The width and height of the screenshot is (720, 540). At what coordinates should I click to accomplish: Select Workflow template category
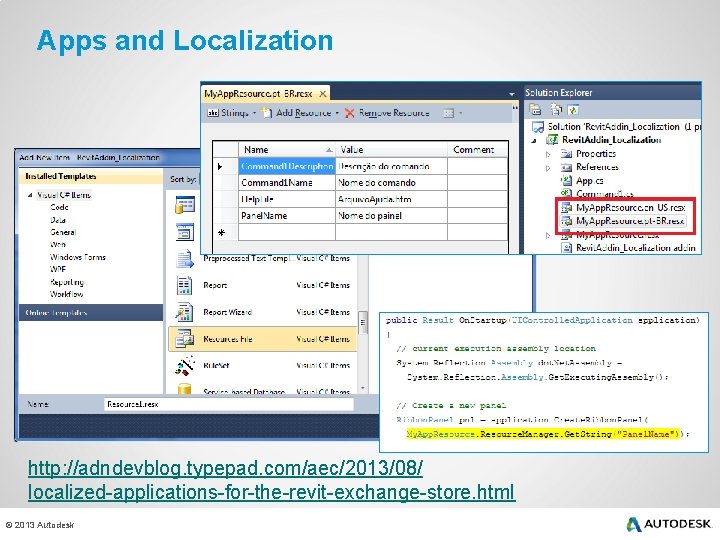tap(67, 294)
